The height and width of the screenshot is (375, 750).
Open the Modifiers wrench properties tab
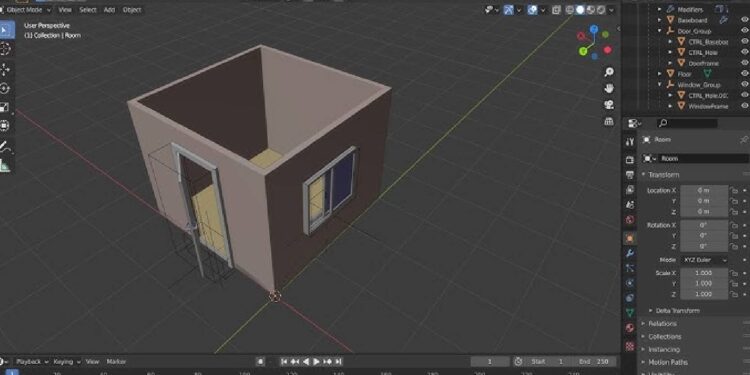click(630, 253)
